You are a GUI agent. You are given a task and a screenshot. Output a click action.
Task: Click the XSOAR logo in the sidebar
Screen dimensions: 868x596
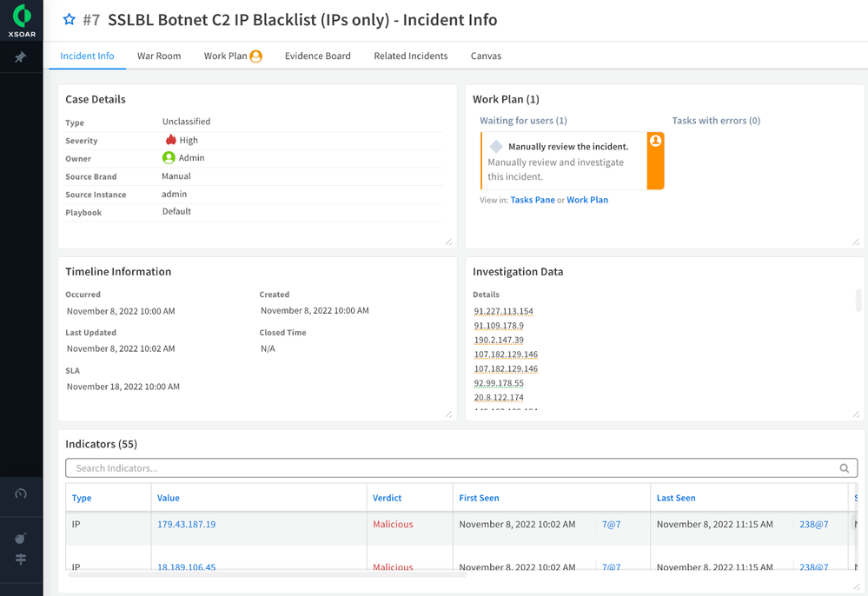[21, 16]
